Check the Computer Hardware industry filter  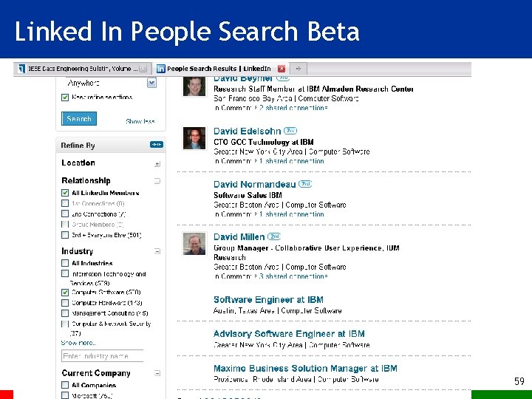pos(65,303)
